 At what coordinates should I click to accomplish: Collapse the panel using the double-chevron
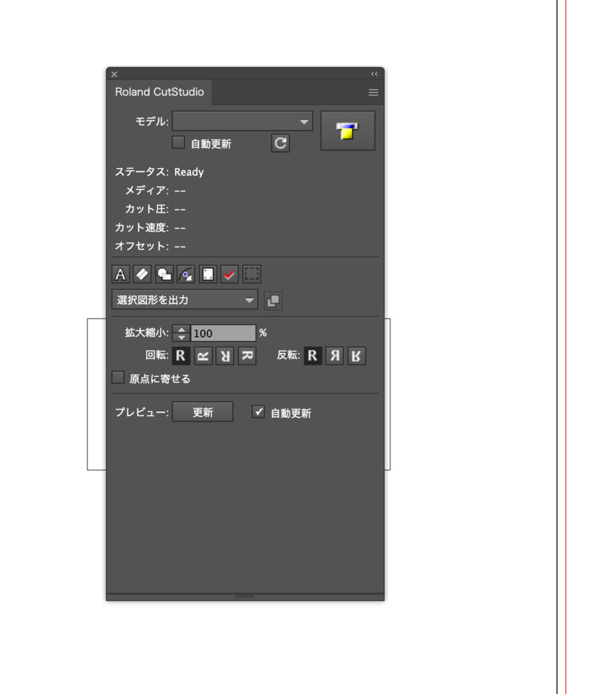374,74
